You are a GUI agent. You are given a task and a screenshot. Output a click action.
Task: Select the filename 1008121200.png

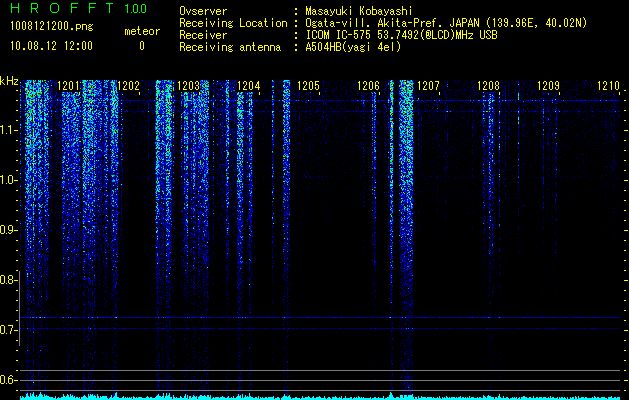coord(52,27)
